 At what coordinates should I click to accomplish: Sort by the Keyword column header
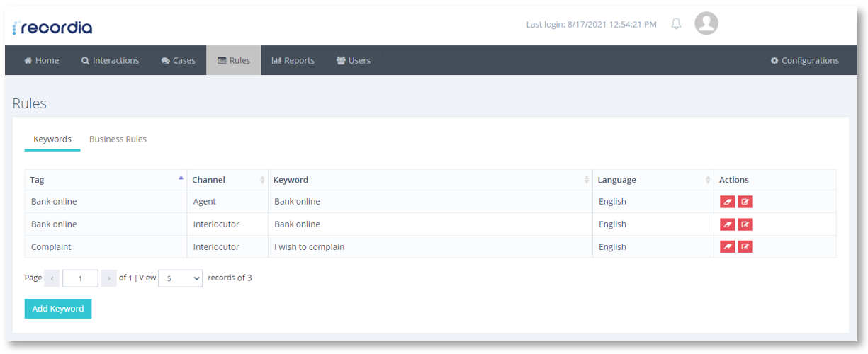pyautogui.click(x=430, y=180)
